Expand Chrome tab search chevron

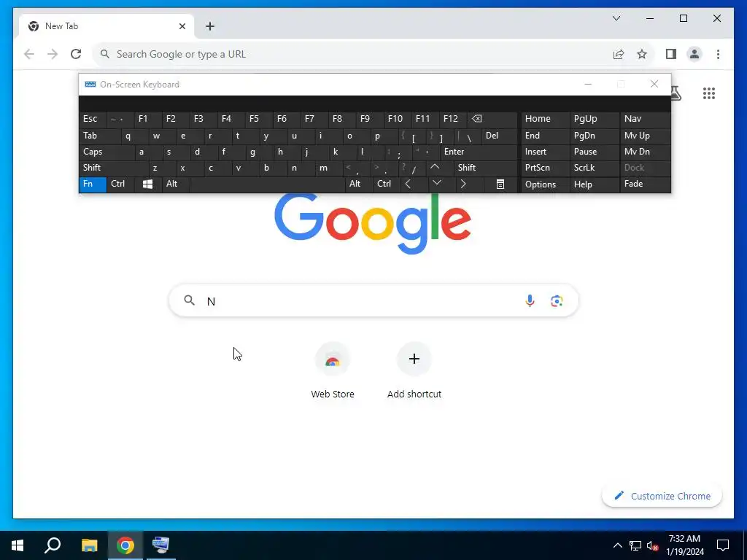616,18
